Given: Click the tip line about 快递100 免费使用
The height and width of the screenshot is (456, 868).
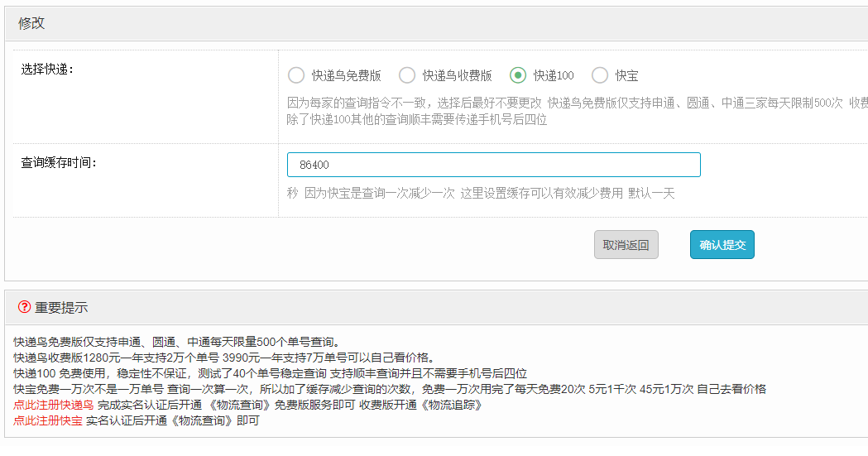Looking at the screenshot, I should [x=270, y=373].
